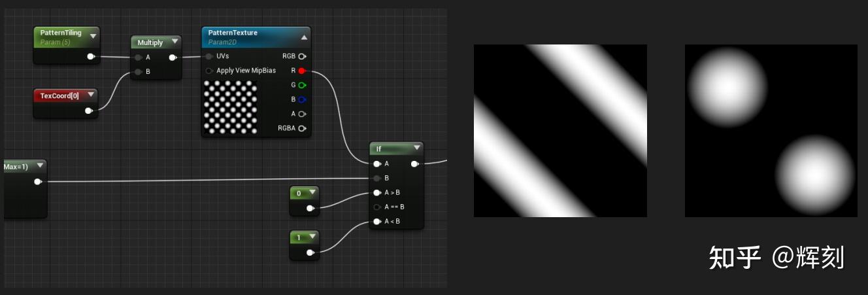Select the Multiply node title
The image size is (868, 295).
tap(150, 43)
